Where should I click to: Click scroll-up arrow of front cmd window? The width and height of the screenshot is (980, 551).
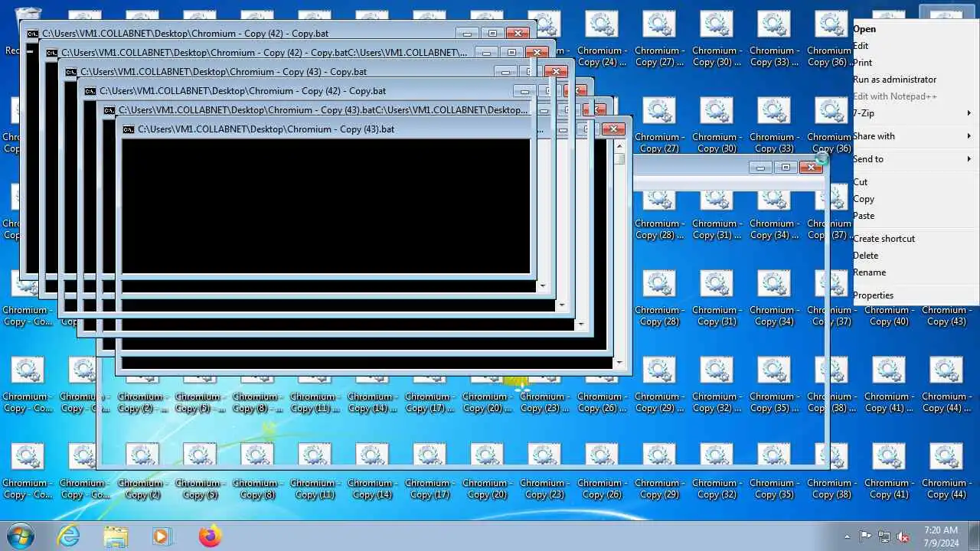click(x=619, y=145)
